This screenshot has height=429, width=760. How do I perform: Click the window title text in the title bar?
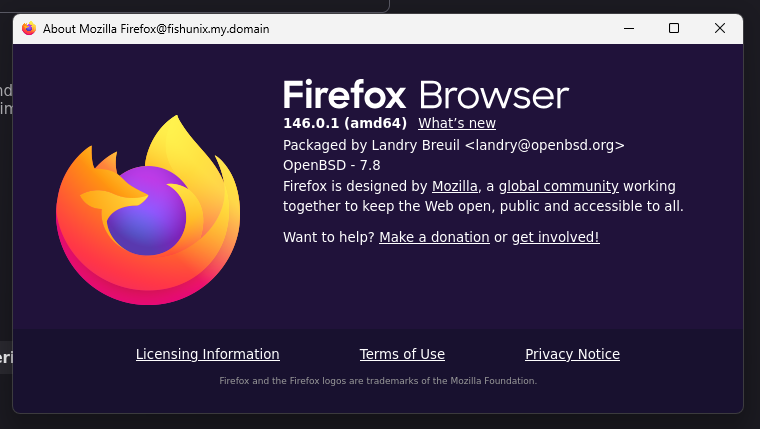click(x=156, y=29)
